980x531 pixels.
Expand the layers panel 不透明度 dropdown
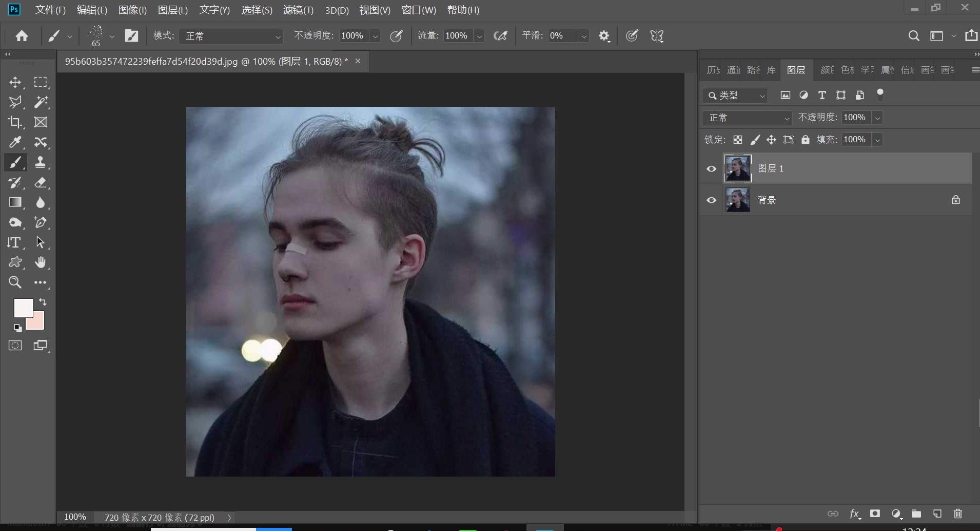tap(878, 118)
